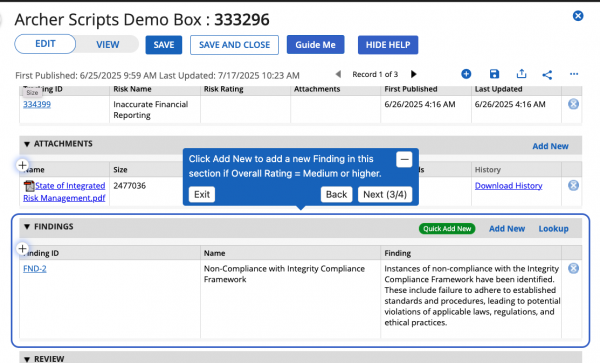The image size is (600, 363).
Task: Remove the PDF attachment row X icon
Action: click(573, 186)
